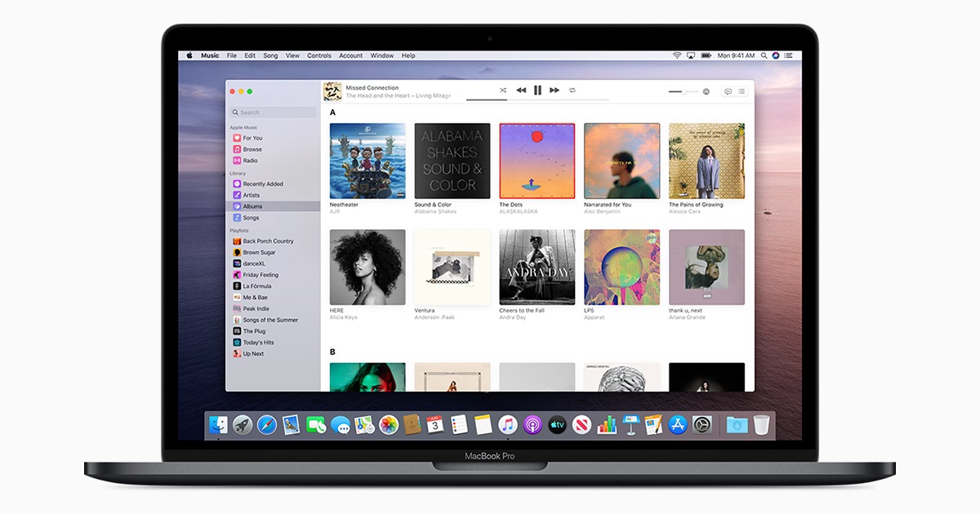Open the La Fórmula playlist
Image resolution: width=980 pixels, height=514 pixels.
tap(273, 286)
